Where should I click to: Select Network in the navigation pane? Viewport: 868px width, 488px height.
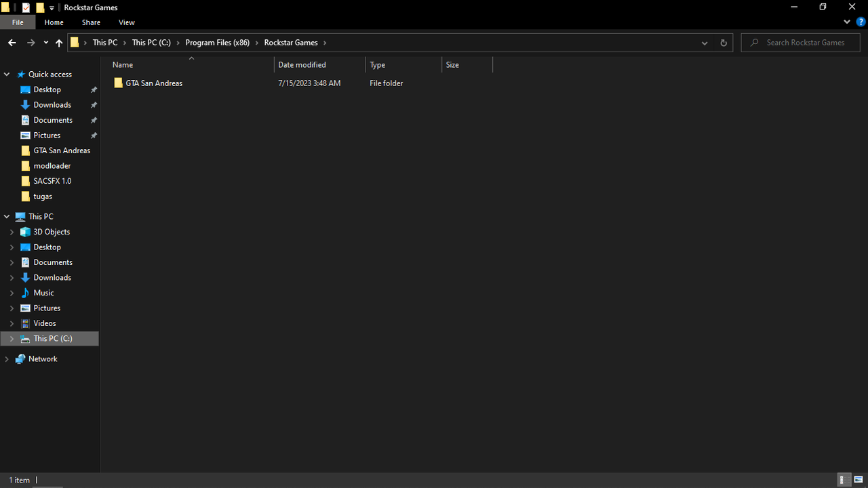click(x=43, y=359)
